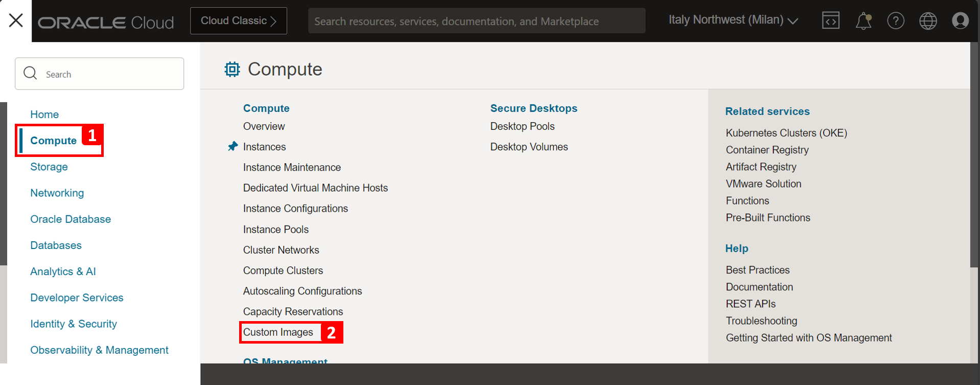
Task: Select Oracle Database in the navigation menu
Action: (x=71, y=219)
